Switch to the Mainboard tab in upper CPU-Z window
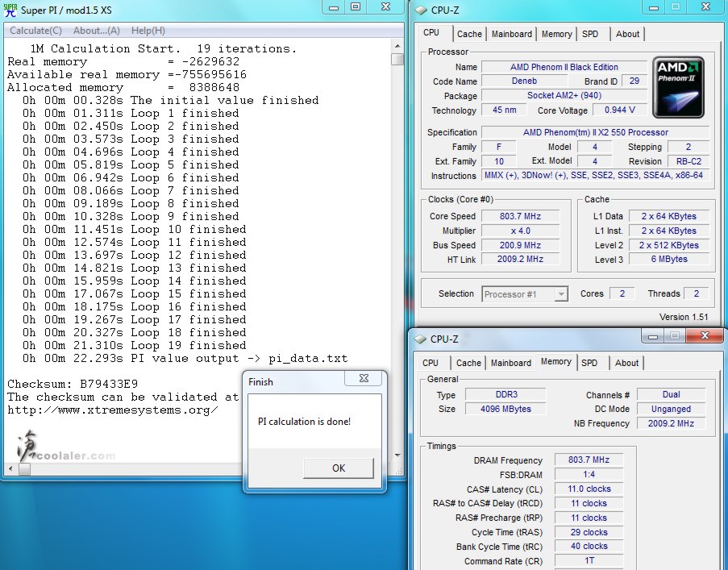 pyautogui.click(x=512, y=34)
